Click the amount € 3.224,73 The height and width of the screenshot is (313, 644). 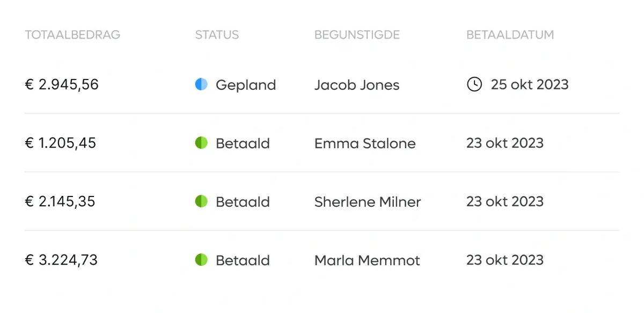pyautogui.click(x=61, y=260)
